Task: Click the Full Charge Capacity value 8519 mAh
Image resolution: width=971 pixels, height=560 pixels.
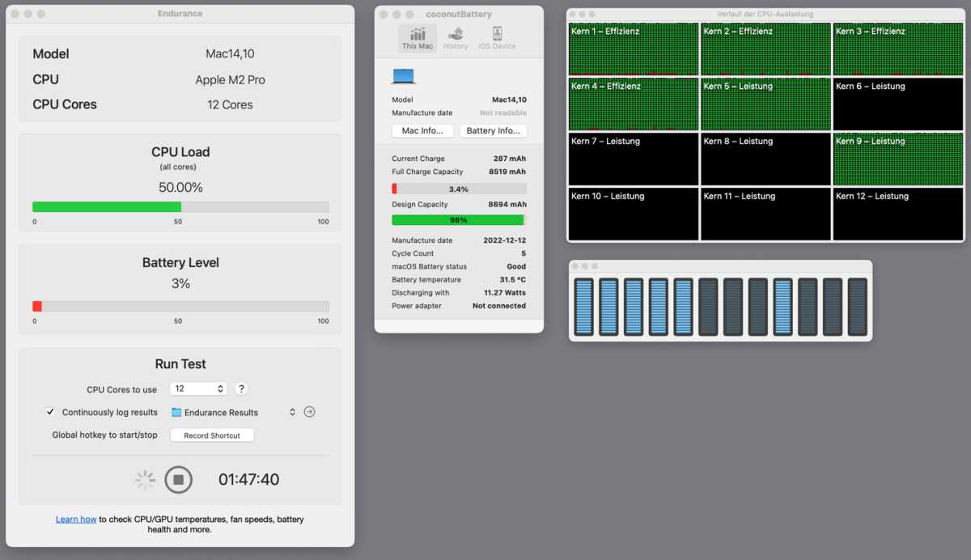Action: point(507,172)
